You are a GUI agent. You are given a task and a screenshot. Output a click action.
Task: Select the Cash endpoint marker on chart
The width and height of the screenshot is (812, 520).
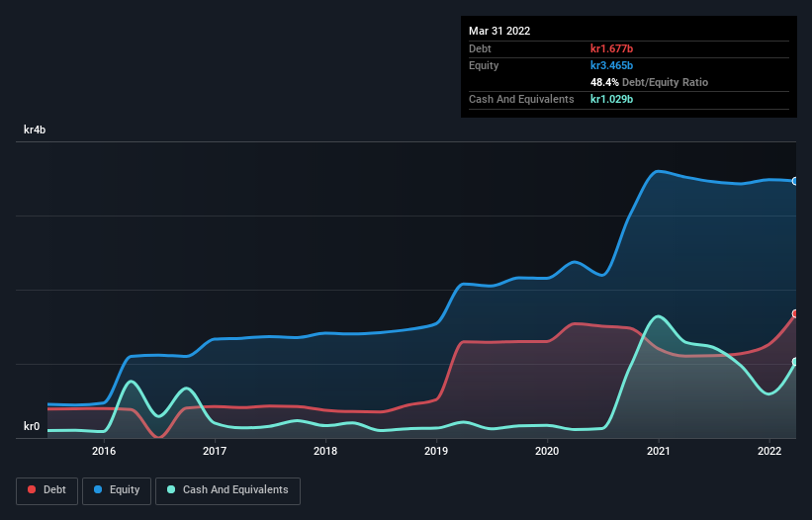click(x=795, y=362)
